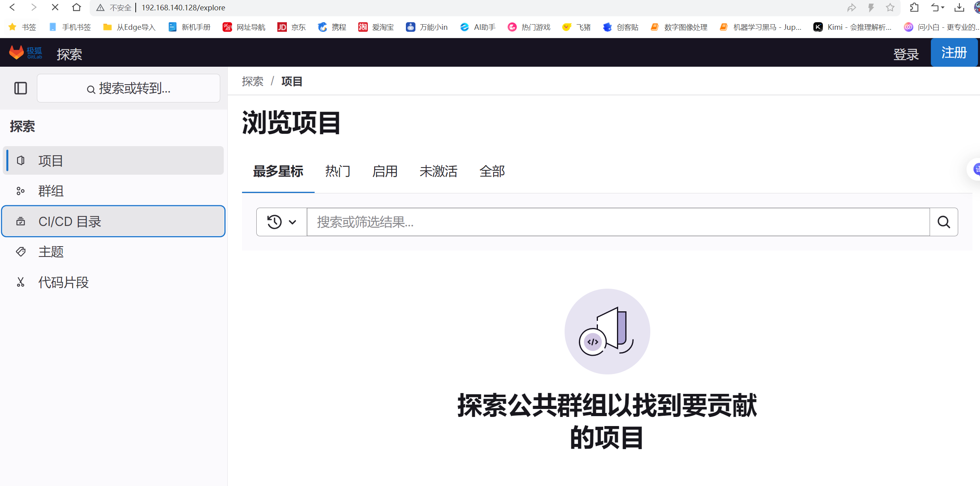Open the 新机手册 bookmark
Image resolution: width=980 pixels, height=486 pixels.
(189, 27)
